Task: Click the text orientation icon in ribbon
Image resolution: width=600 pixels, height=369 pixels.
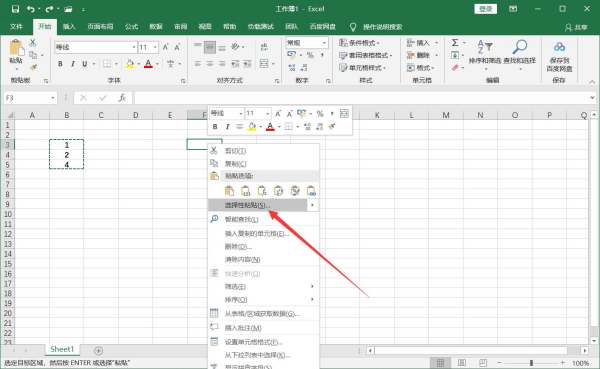Action: (235, 47)
